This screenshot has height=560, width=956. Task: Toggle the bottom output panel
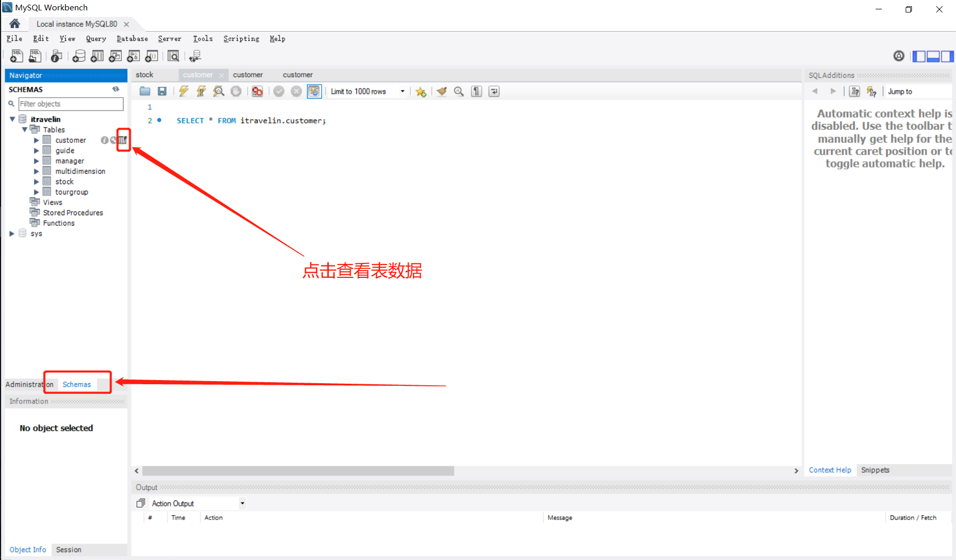(933, 56)
